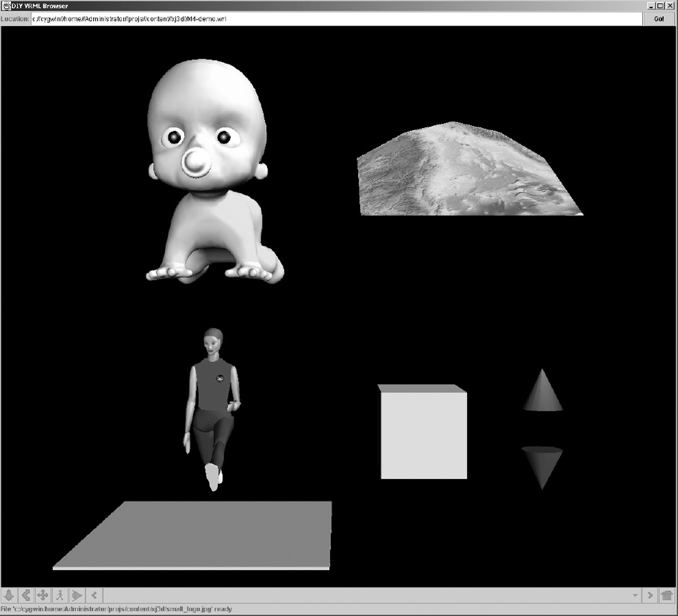Click the white cube object
The image size is (678, 616).
pyautogui.click(x=423, y=435)
